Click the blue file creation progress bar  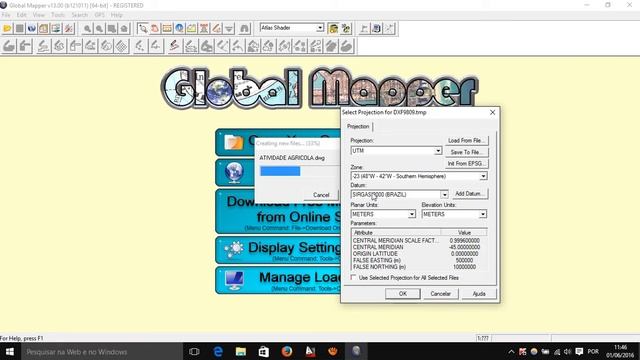280,171
